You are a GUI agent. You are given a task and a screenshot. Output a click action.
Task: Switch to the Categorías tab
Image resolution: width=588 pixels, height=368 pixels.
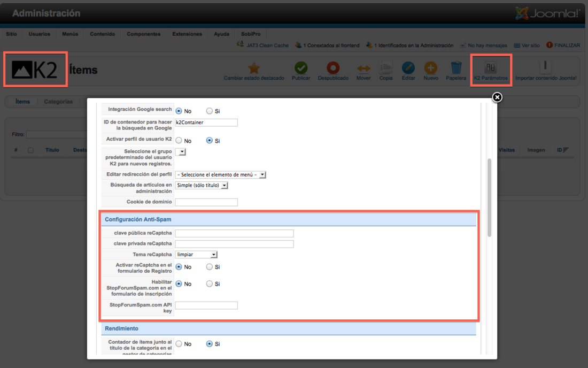click(58, 102)
